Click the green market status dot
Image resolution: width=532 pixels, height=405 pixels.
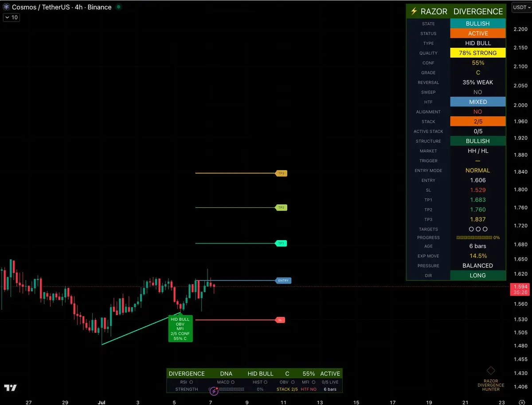tap(118, 7)
